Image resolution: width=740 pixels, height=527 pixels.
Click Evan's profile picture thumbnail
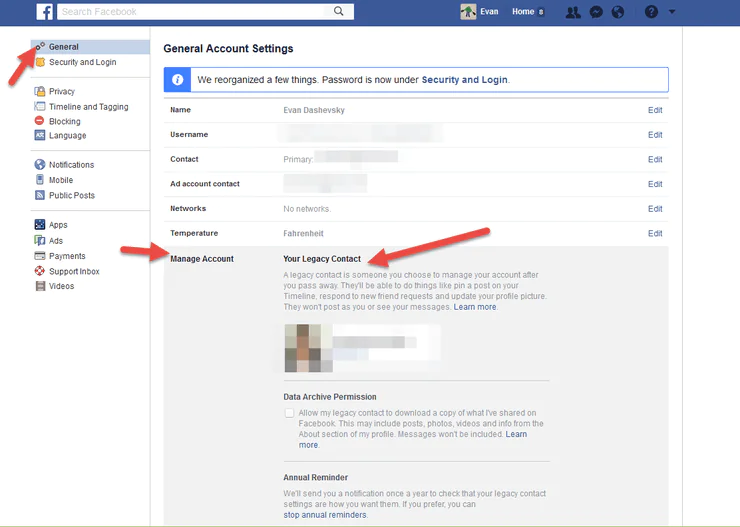click(x=467, y=12)
